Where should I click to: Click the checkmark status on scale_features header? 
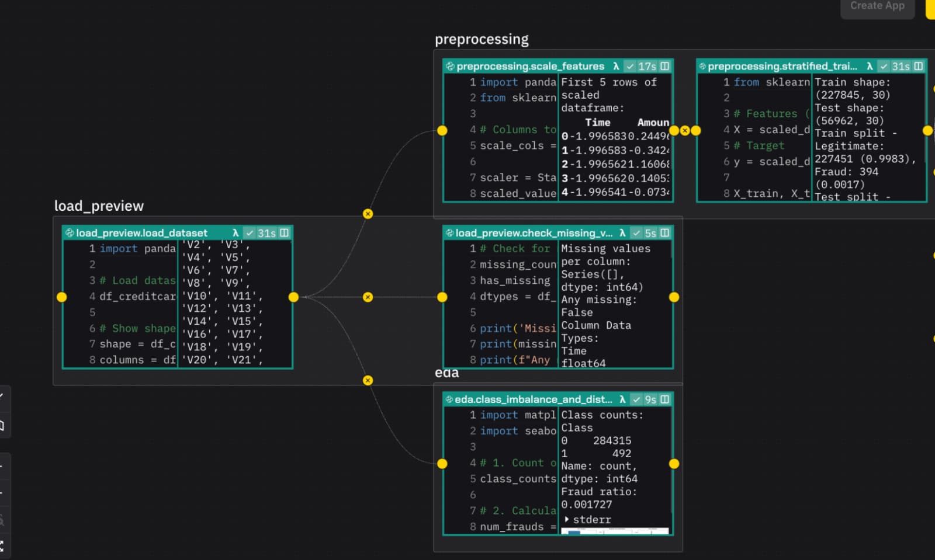[629, 66]
